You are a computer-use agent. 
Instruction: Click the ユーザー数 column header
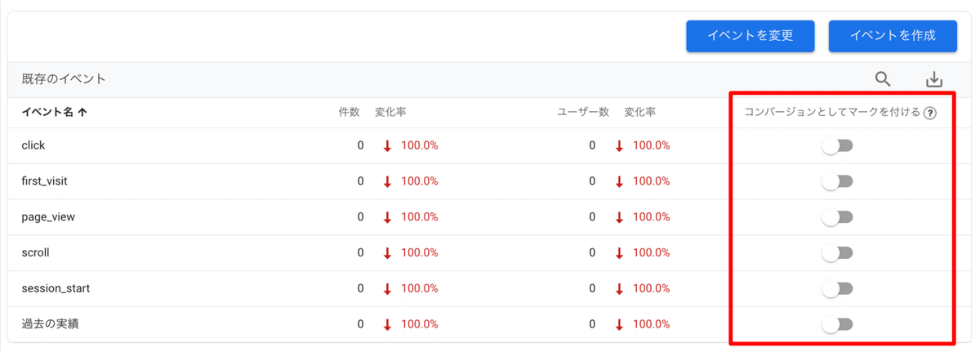582,113
